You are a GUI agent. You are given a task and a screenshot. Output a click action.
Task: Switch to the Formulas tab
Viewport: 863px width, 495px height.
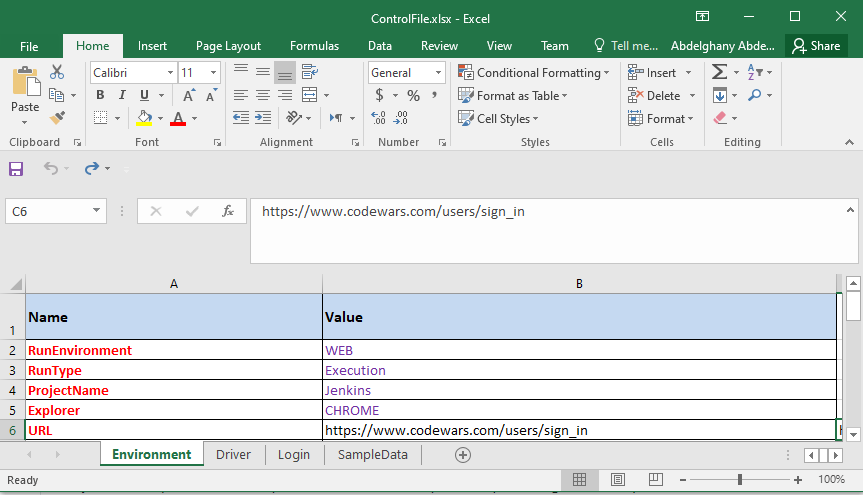(x=314, y=46)
